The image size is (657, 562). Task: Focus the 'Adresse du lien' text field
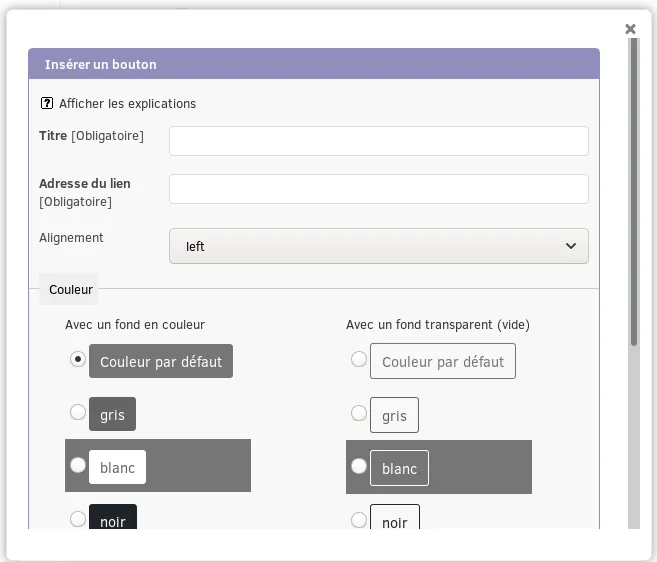click(x=379, y=189)
